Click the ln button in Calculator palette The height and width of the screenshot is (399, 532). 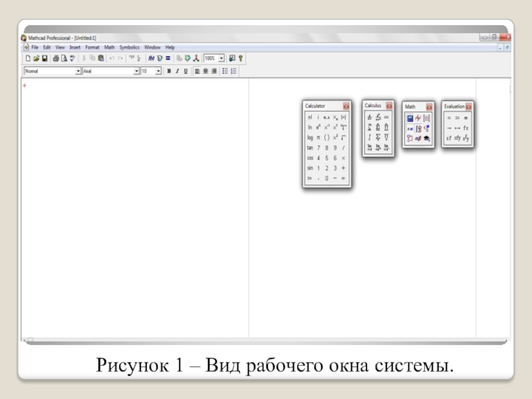coord(310,127)
